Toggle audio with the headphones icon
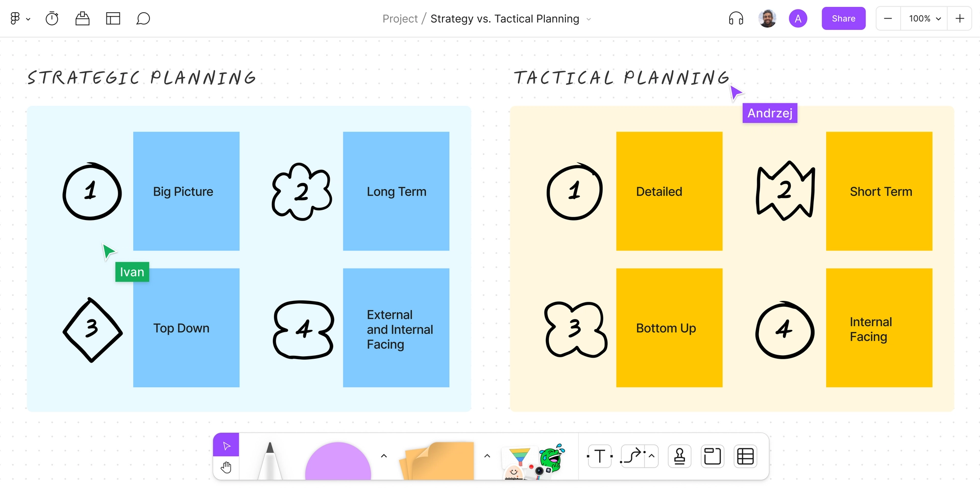980x490 pixels. click(736, 18)
